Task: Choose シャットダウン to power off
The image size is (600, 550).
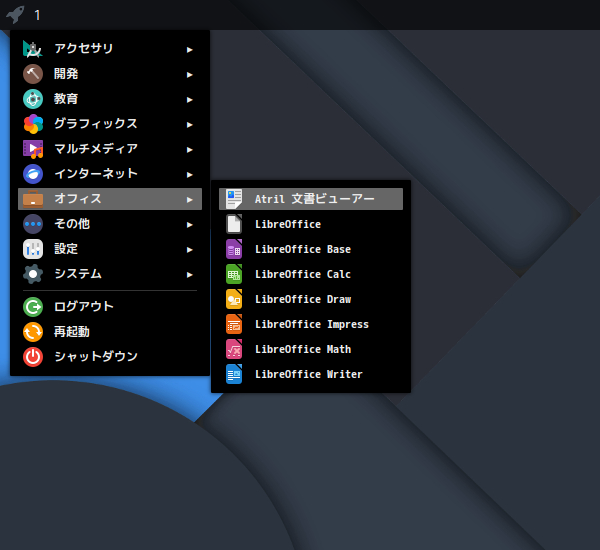Action: click(x=110, y=357)
